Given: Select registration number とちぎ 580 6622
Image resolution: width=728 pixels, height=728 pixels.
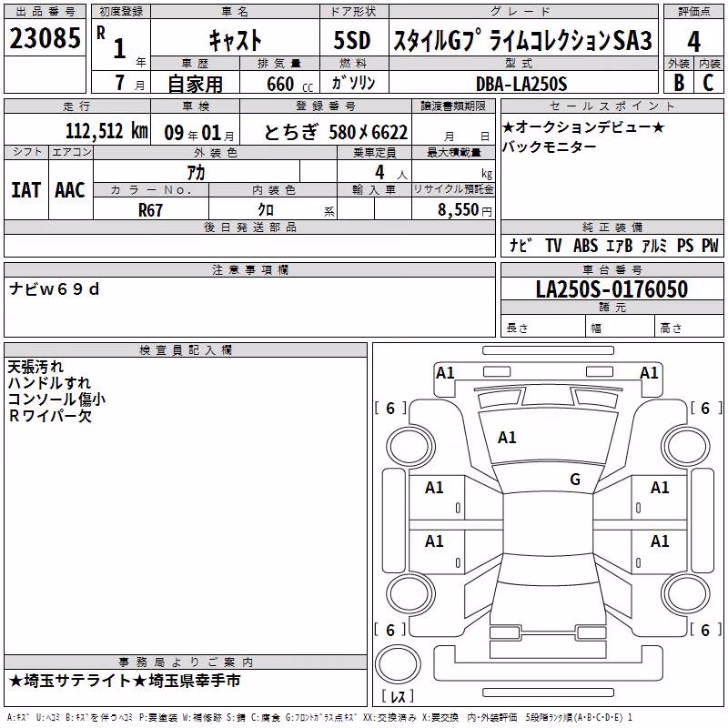Looking at the screenshot, I should 336,133.
